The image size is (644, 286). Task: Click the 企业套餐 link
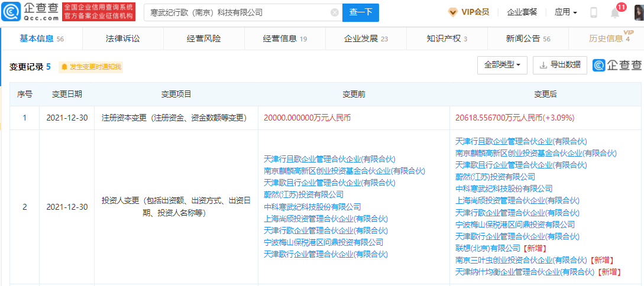[522, 12]
